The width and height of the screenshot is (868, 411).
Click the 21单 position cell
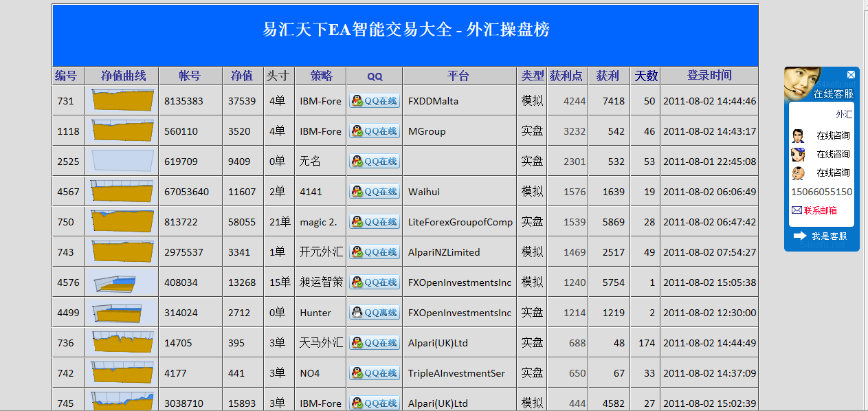point(280,222)
